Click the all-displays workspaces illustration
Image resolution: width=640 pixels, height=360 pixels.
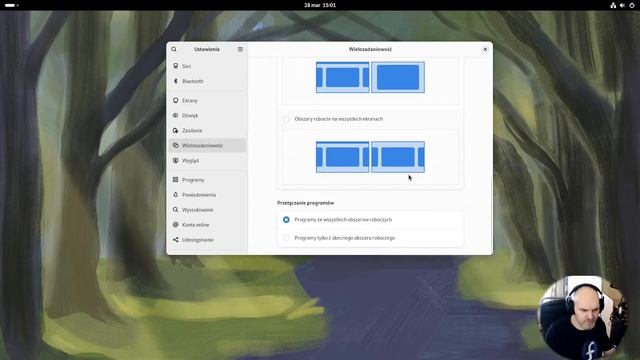(370, 157)
